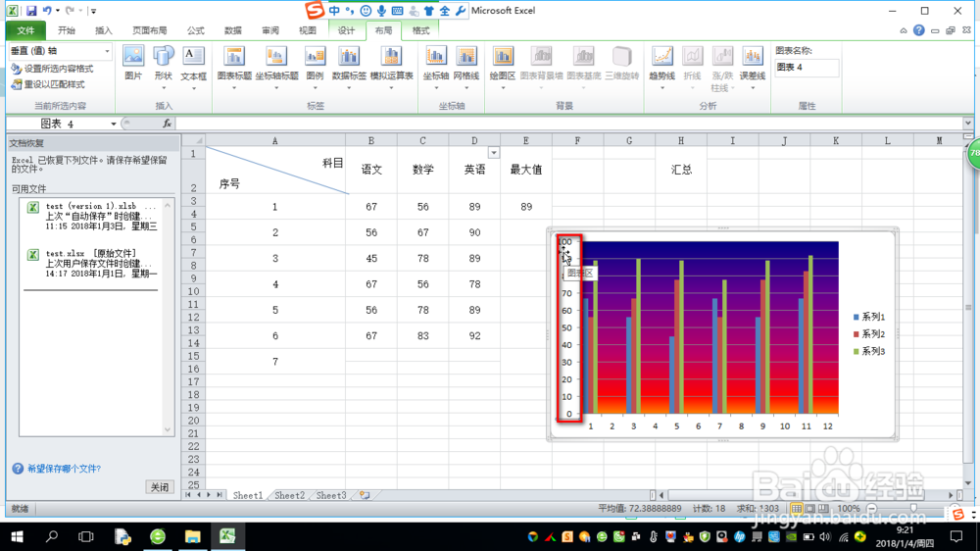Click the insert new worksheet icon

coord(365,495)
